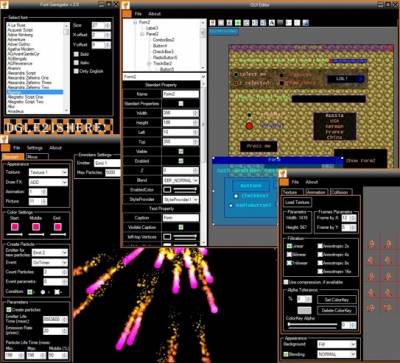This screenshot has width=400, height=363.
Task: Open the Settings menu in particle editor
Action: click(35, 148)
